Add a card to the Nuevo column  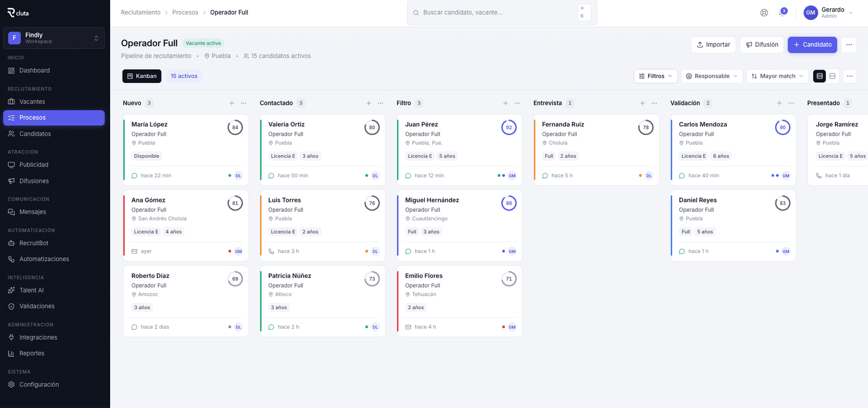(232, 103)
